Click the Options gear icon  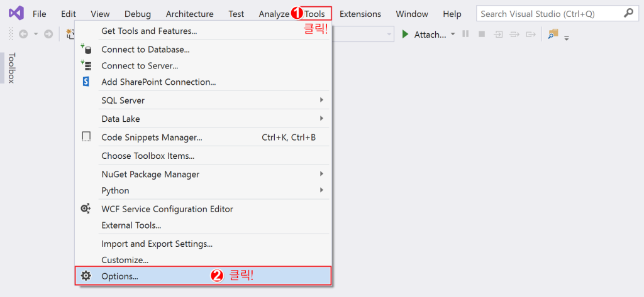86,276
